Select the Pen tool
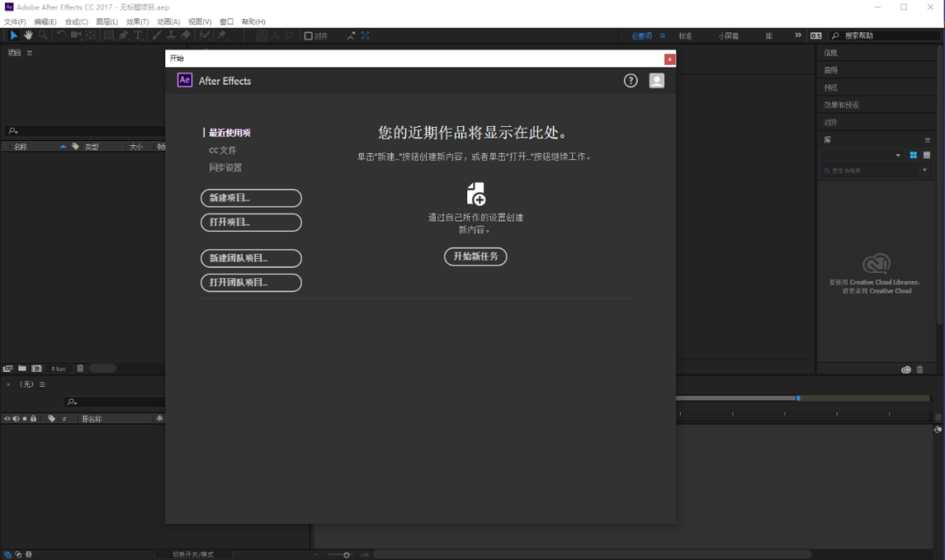The width and height of the screenshot is (945, 560). pyautogui.click(x=123, y=36)
